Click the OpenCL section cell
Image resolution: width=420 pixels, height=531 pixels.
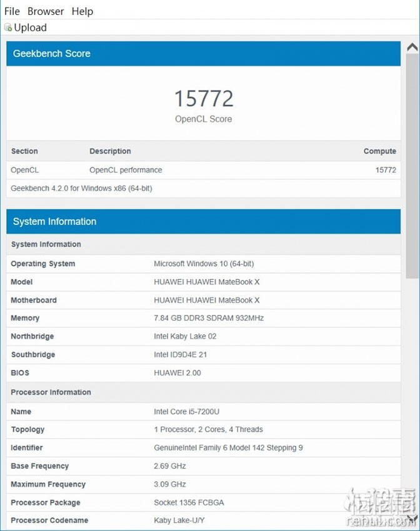point(24,170)
